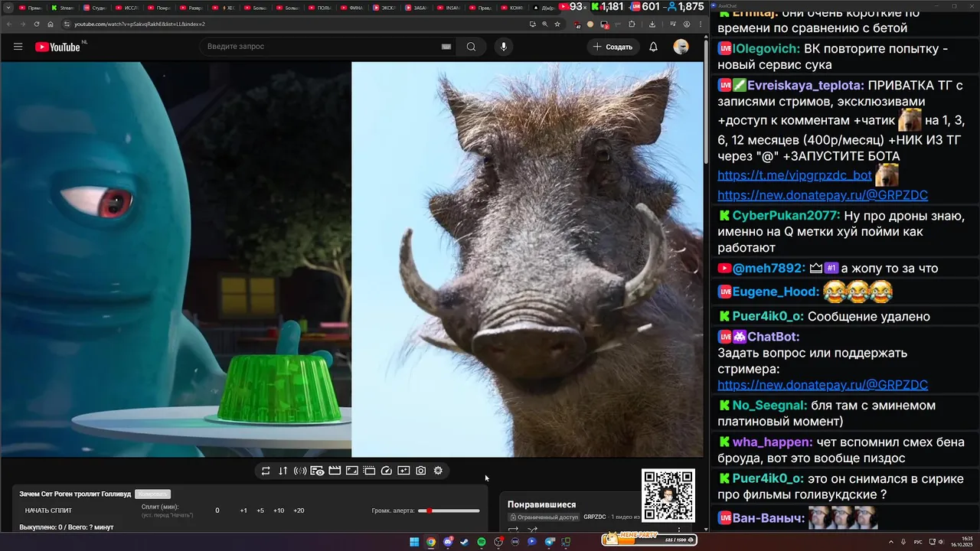The image size is (980, 551).
Task: Open Chrome from the taskbar
Action: (x=431, y=542)
